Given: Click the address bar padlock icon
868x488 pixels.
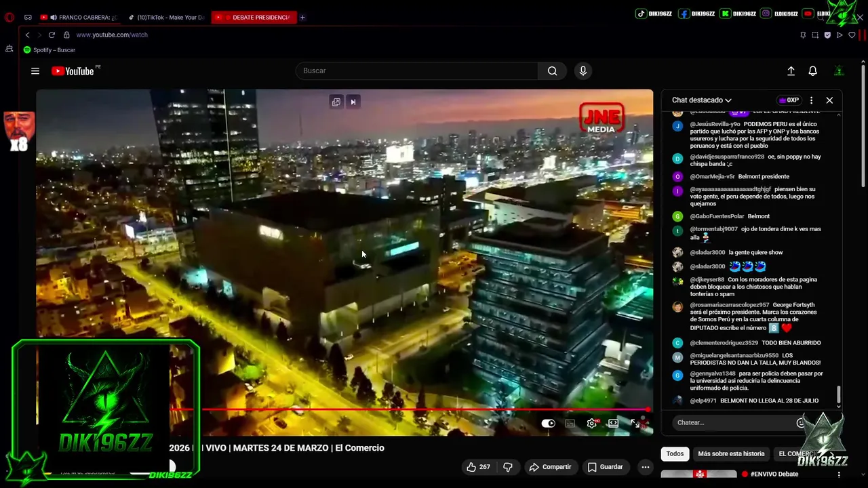Looking at the screenshot, I should coord(66,35).
